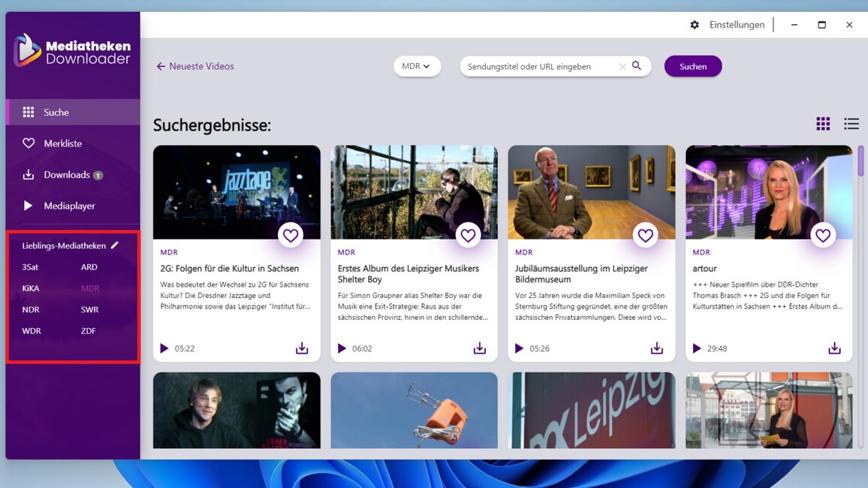This screenshot has height=488, width=868.
Task: Open the Downloads section
Action: coord(66,175)
